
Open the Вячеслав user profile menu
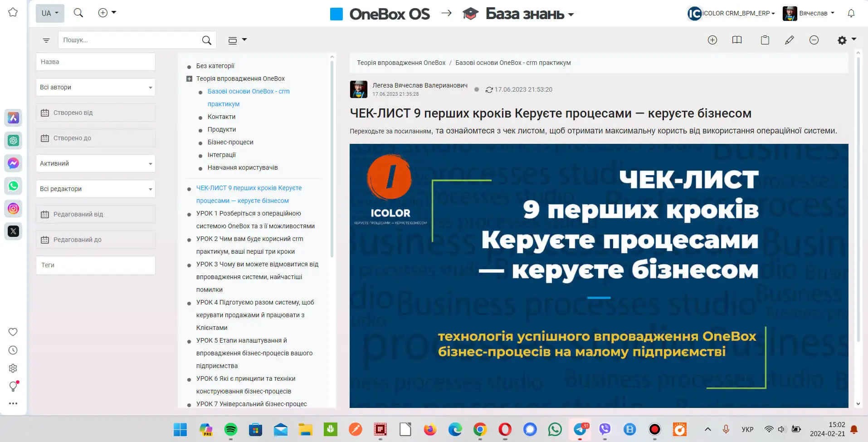(x=809, y=13)
